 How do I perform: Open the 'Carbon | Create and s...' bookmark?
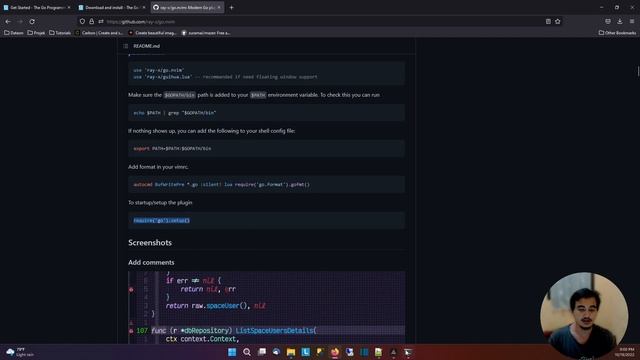tap(99, 33)
